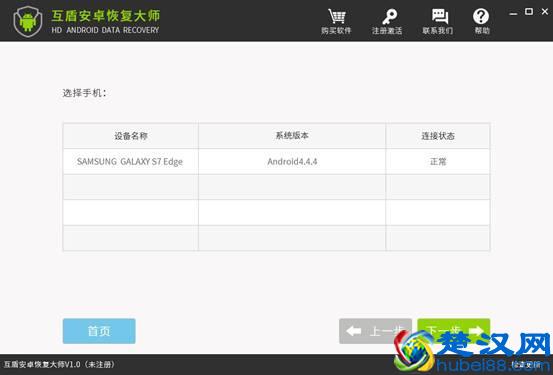Click the 选择手机 label

85,93
